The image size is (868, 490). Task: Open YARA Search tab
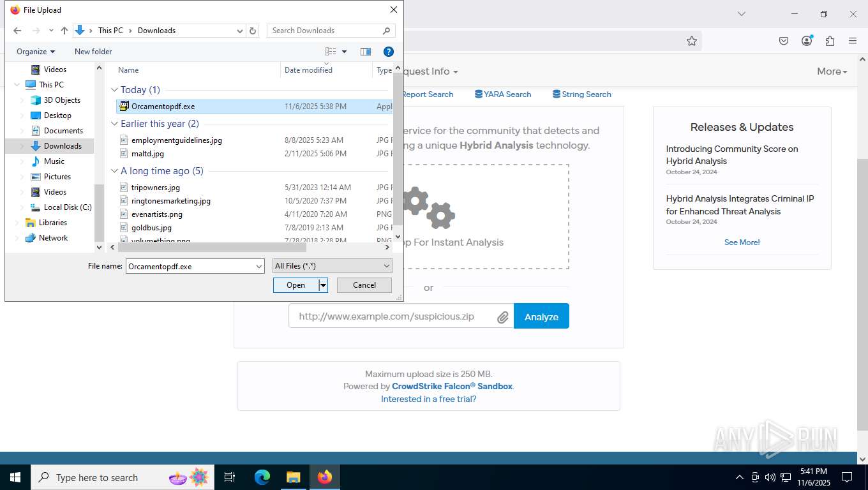click(x=503, y=94)
